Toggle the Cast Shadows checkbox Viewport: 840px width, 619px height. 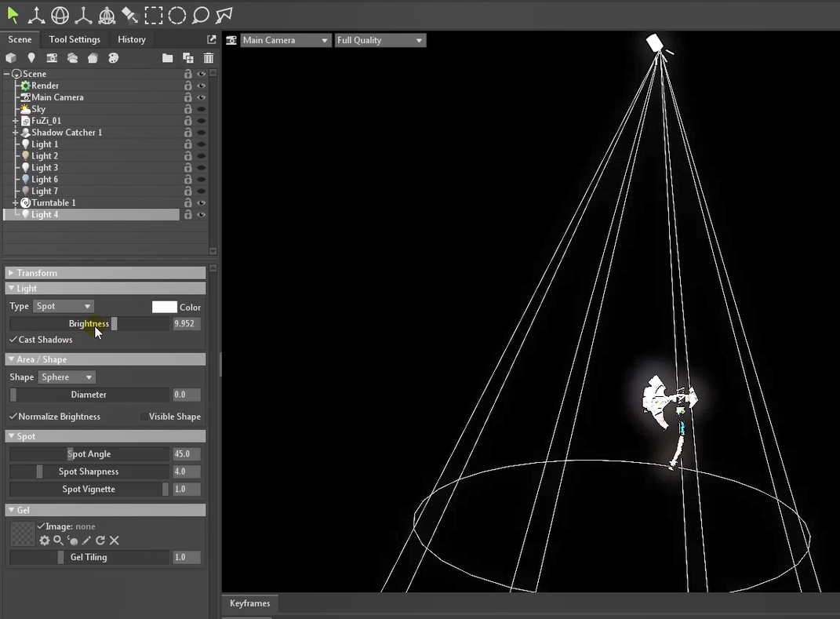[13, 340]
